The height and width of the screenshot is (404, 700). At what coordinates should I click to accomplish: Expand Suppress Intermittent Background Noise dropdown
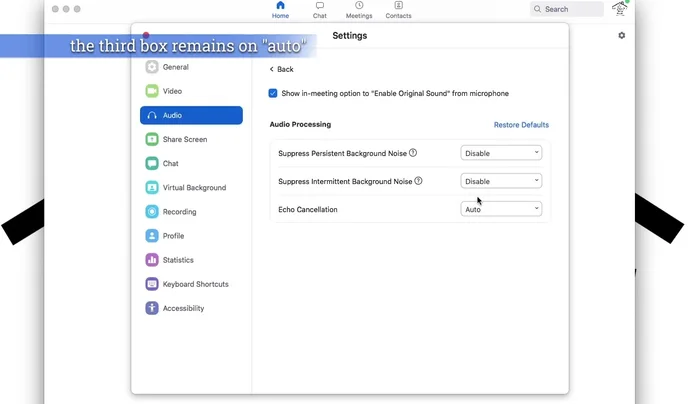[x=501, y=181]
